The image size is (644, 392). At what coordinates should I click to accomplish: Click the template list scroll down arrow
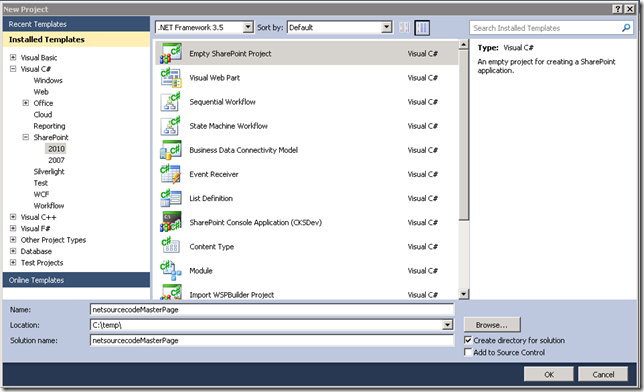[464, 294]
